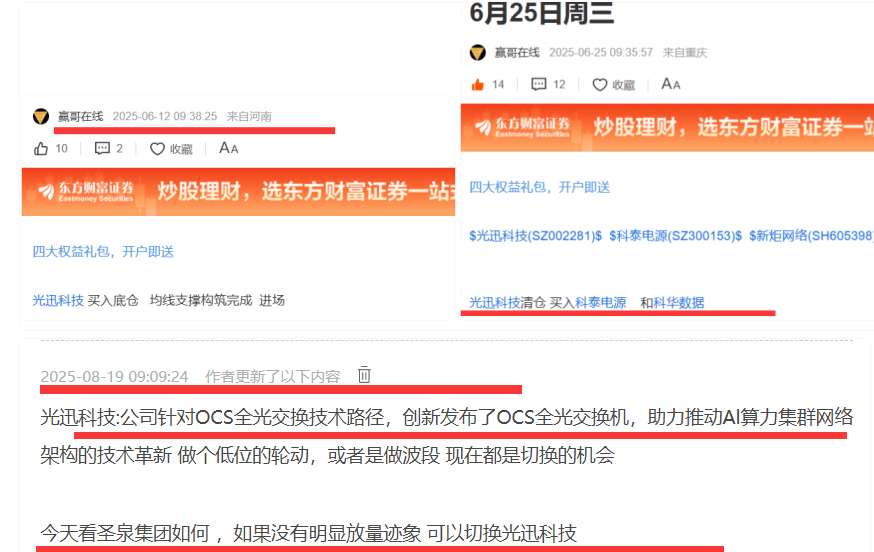The image size is (874, 552).
Task: Click the author avatar in the June 25 post
Action: tap(478, 52)
